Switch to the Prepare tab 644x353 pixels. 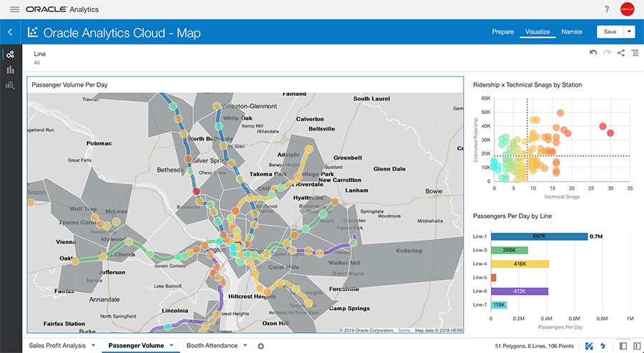502,32
